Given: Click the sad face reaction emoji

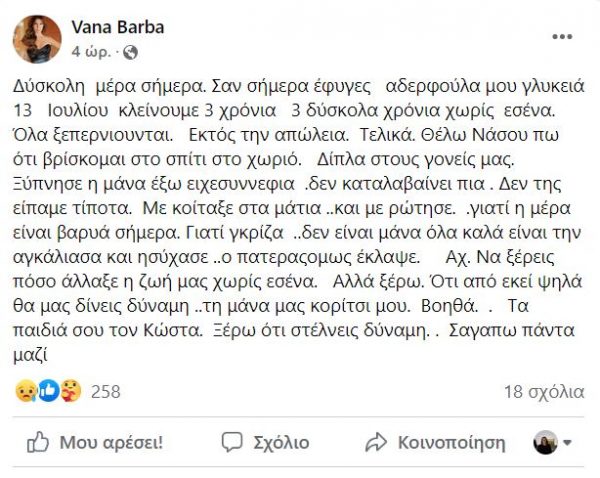Looking at the screenshot, I should (x=25, y=391).
